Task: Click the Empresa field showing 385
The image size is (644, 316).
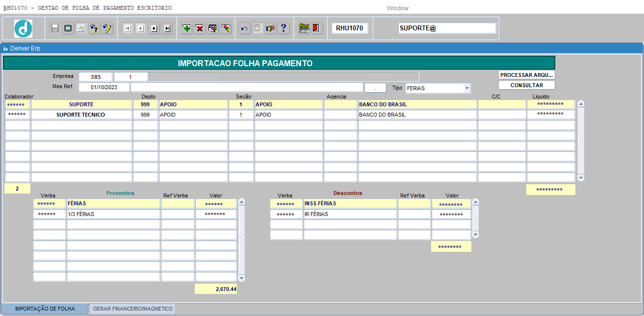Action: [x=96, y=77]
